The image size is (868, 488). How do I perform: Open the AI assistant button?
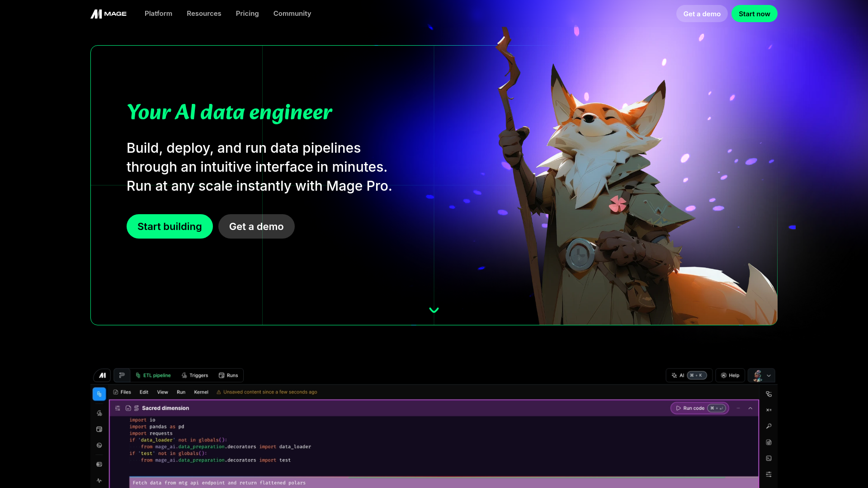click(689, 375)
